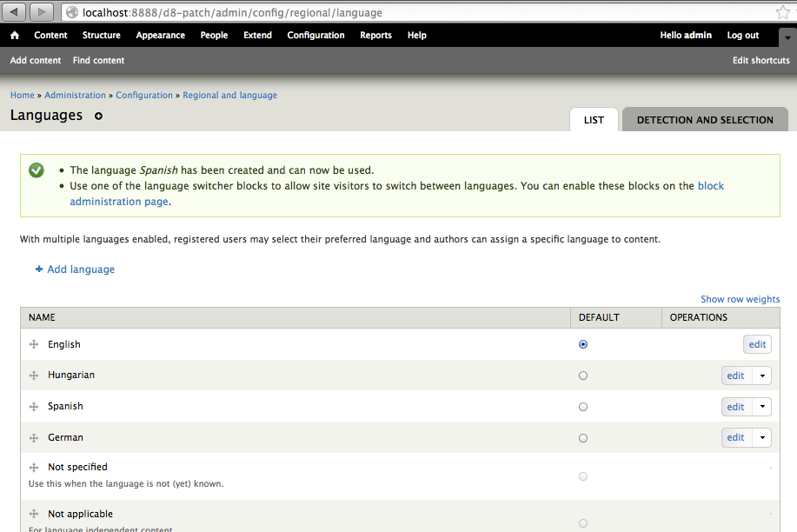Image resolution: width=797 pixels, height=532 pixels.
Task: Click the Not specified default radio button
Action: [583, 476]
